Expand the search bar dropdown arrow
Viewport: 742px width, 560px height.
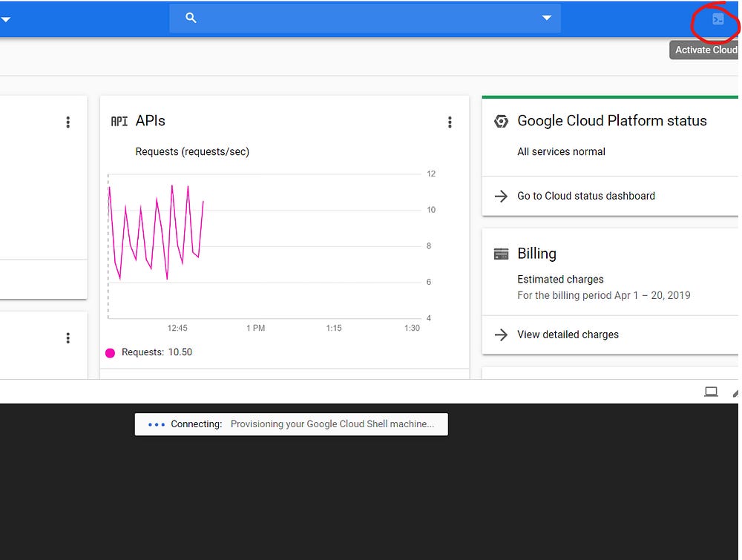(547, 18)
